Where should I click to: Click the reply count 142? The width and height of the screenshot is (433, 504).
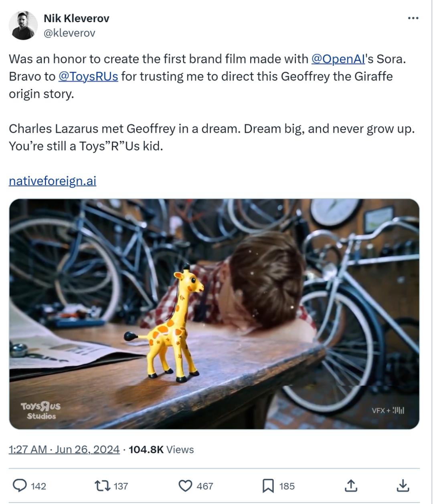point(38,486)
